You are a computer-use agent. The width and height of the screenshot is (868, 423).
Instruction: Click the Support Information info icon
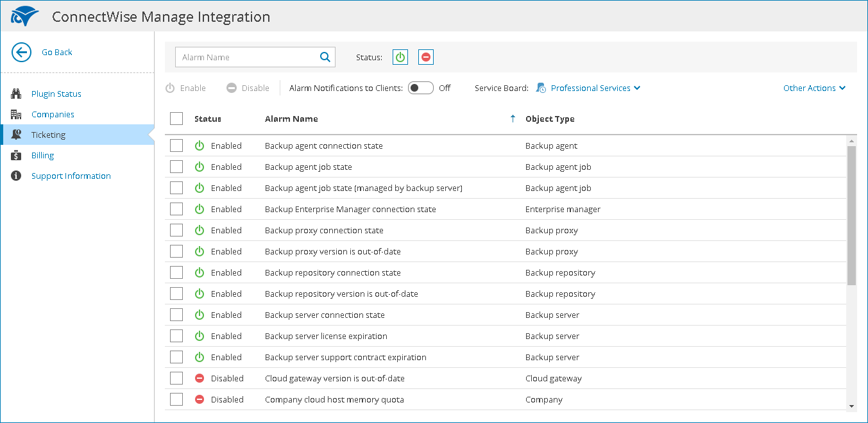pyautogui.click(x=17, y=176)
